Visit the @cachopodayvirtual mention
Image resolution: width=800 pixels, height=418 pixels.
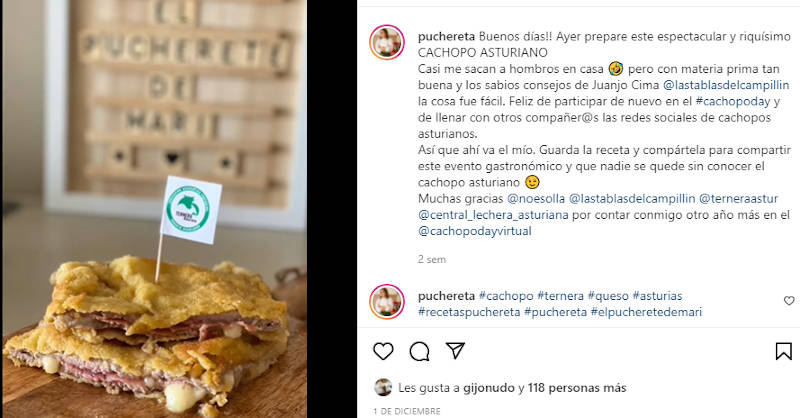pyautogui.click(x=474, y=231)
